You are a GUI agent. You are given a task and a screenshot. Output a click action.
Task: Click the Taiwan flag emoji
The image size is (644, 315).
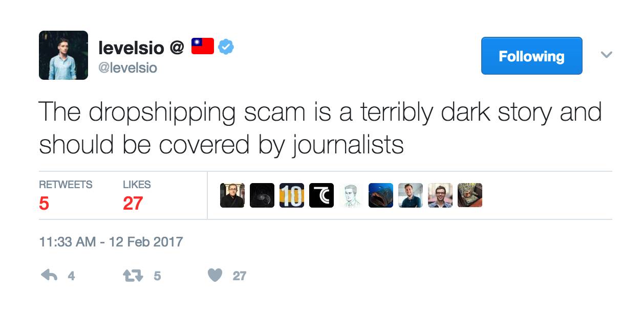(202, 47)
